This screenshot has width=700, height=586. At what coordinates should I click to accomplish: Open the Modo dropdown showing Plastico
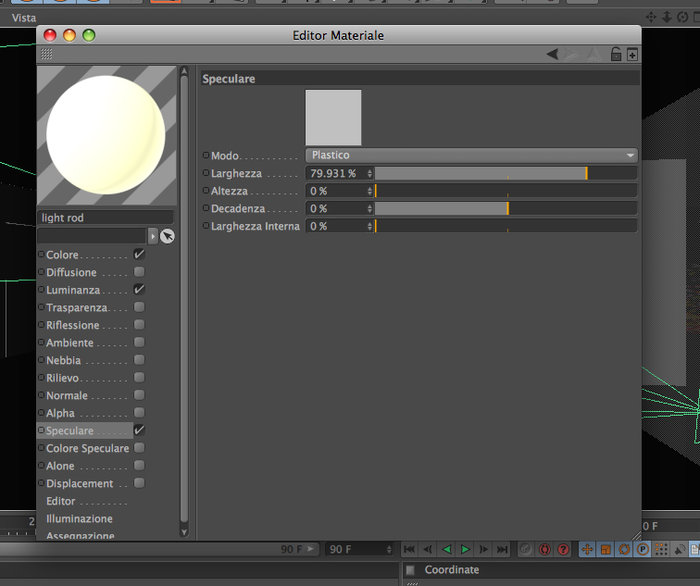[x=471, y=155]
